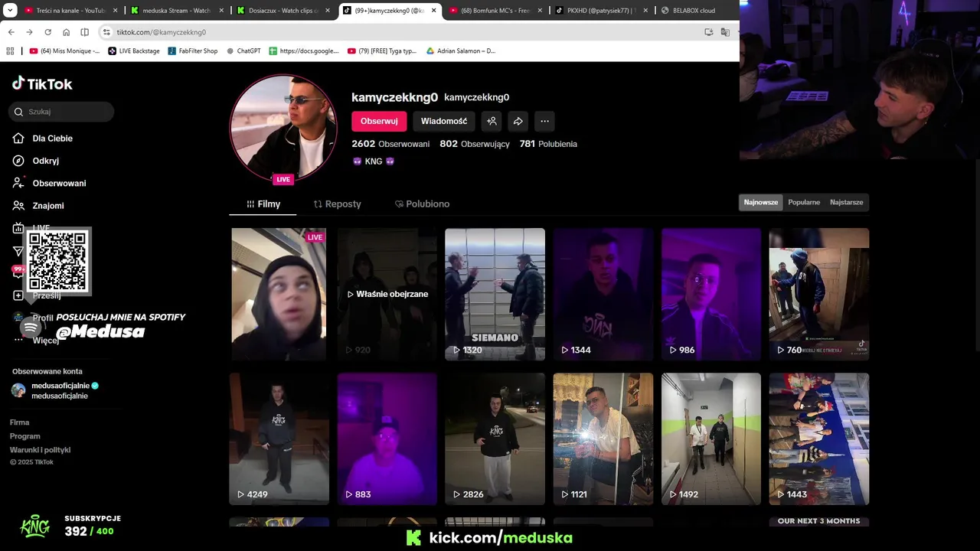Go to Obserwowani section
Screen dimensions: 980x551
pos(49,183)
